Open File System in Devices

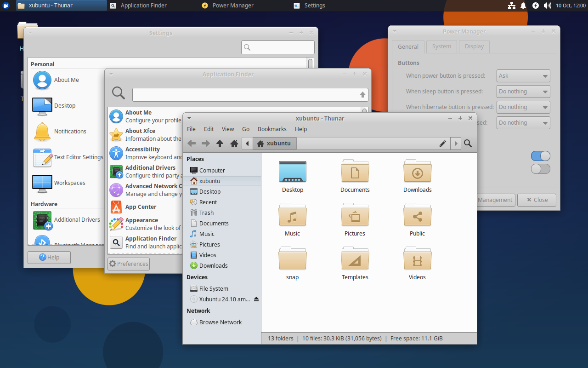222,288
